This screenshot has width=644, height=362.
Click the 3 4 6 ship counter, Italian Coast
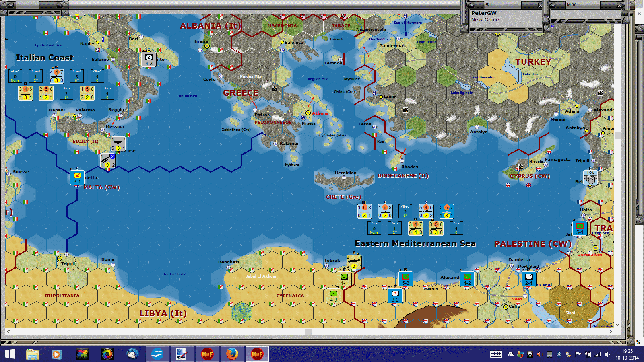click(x=25, y=93)
